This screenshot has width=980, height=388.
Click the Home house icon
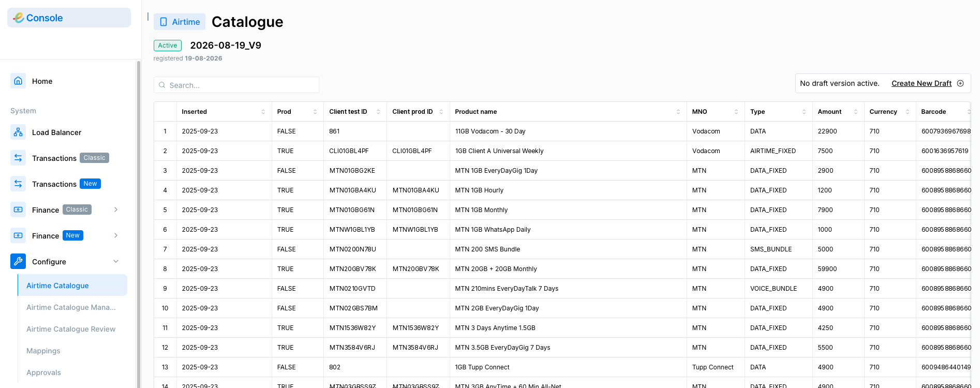pos(18,81)
